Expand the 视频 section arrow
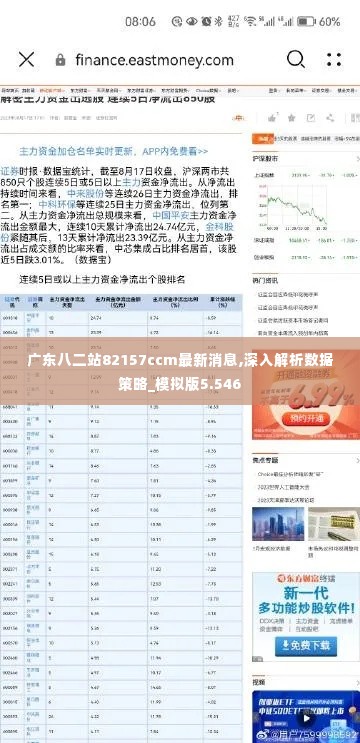360x743 pixels. (357, 682)
